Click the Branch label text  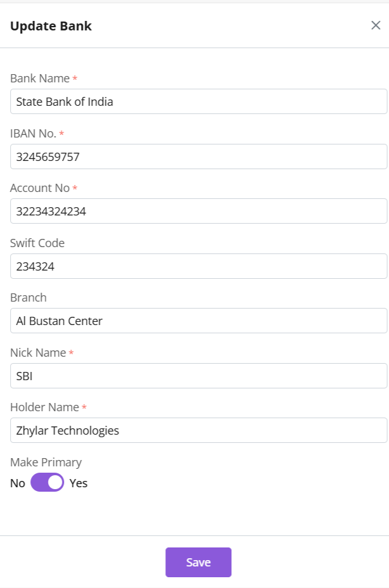[x=29, y=298]
